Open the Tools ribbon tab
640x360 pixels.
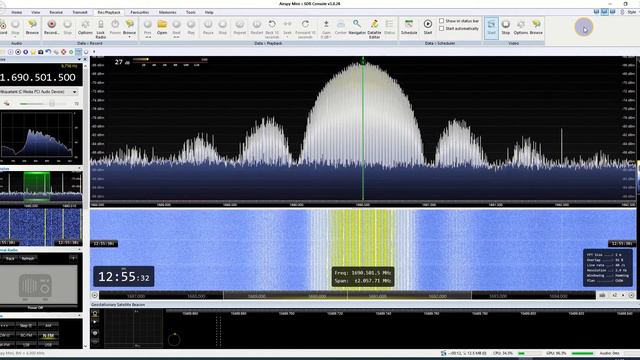[191, 12]
